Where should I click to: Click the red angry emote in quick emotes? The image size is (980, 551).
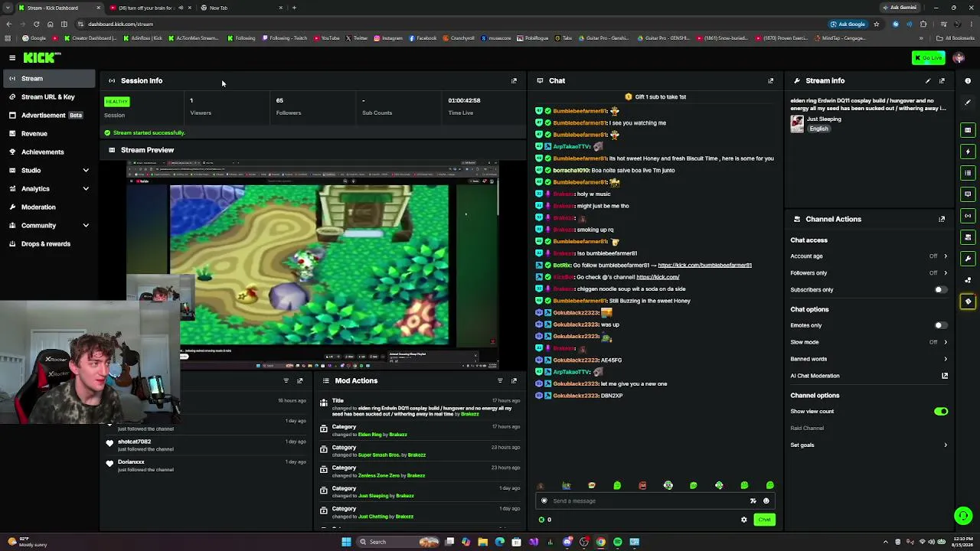pyautogui.click(x=642, y=485)
